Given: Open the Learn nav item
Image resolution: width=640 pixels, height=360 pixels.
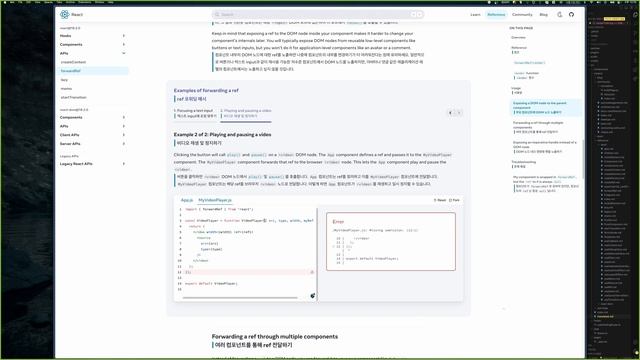Looking at the screenshot, I should pyautogui.click(x=475, y=14).
